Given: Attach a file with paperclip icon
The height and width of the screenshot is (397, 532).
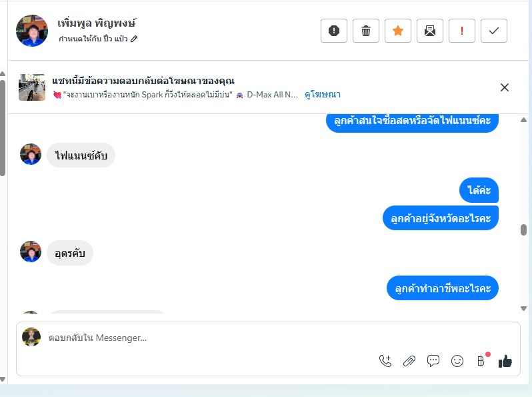Looking at the screenshot, I should (x=409, y=361).
